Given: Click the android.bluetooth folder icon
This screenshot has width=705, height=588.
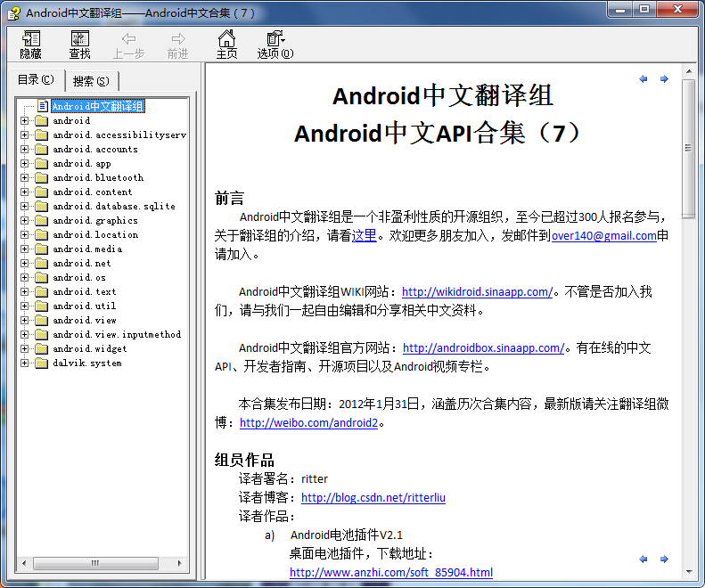Looking at the screenshot, I should tap(41, 178).
